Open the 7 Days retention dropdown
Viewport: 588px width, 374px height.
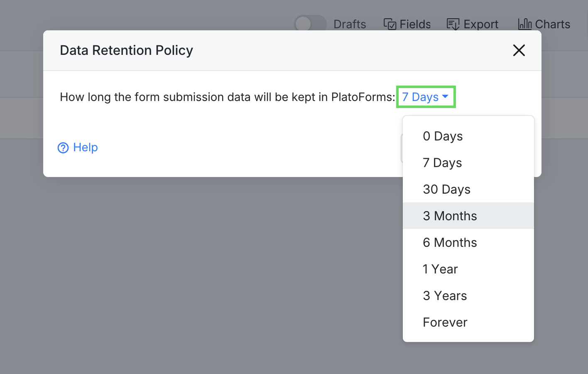(x=420, y=97)
